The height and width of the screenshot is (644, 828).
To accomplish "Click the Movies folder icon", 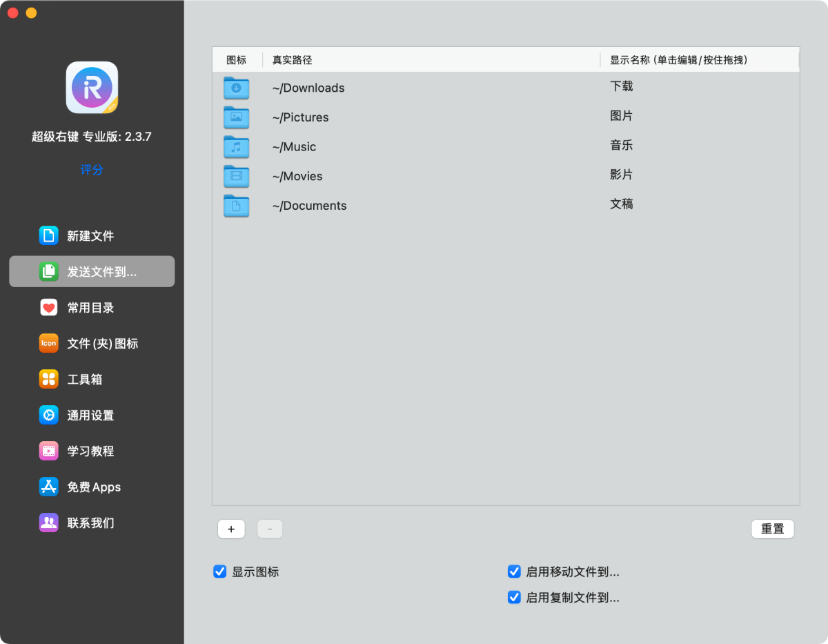I will tap(236, 176).
